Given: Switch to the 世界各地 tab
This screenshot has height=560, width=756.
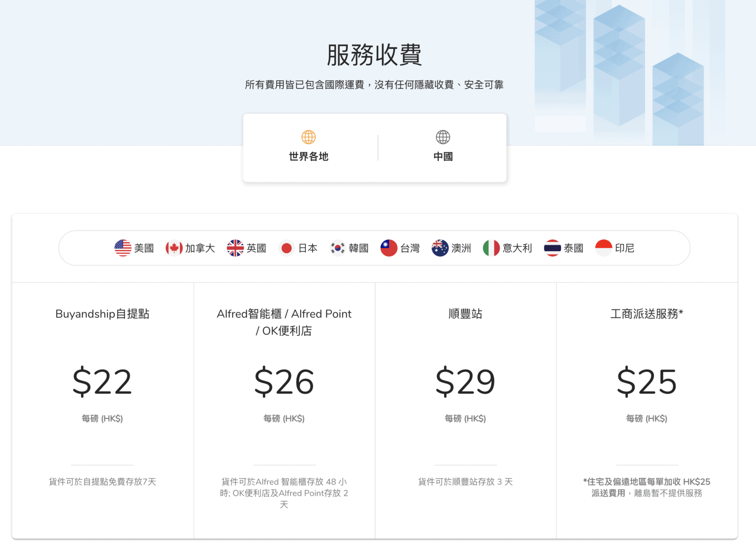Looking at the screenshot, I should pyautogui.click(x=309, y=147).
